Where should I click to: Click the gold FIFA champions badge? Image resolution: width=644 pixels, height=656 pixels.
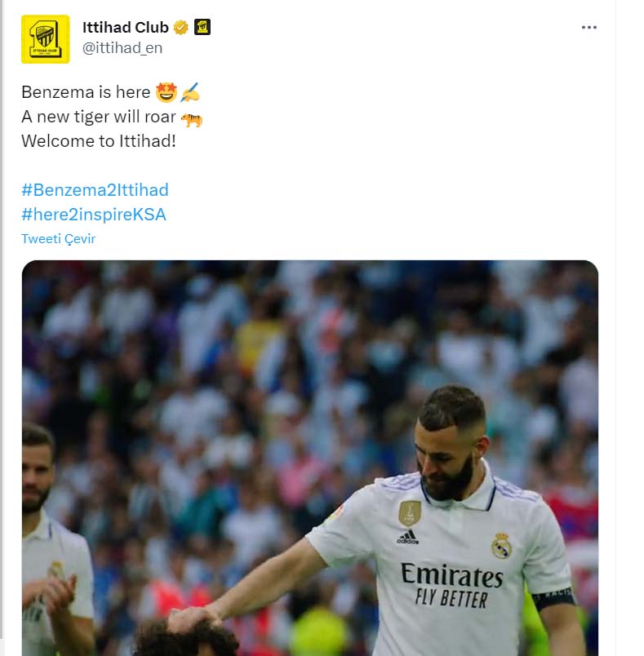pyautogui.click(x=410, y=513)
